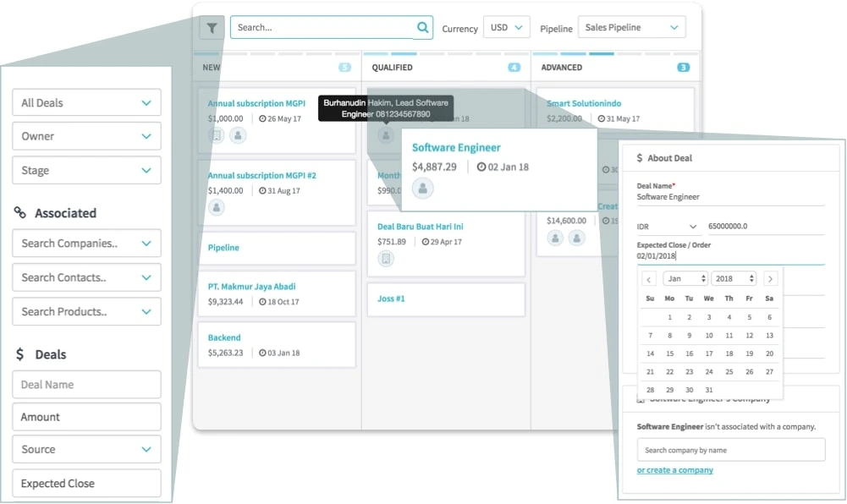Click the 'or create a company' link
The image size is (847, 504).
(x=674, y=470)
